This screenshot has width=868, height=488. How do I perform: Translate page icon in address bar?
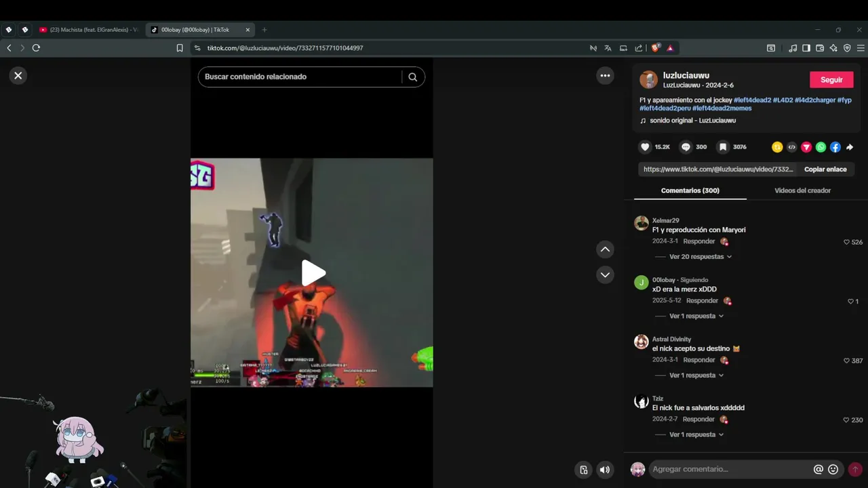pos(608,48)
